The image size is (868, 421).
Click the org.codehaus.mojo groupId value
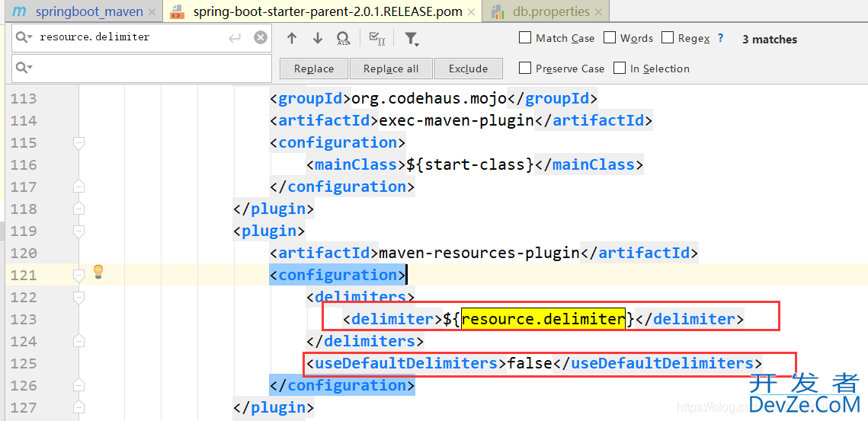pyautogui.click(x=430, y=98)
